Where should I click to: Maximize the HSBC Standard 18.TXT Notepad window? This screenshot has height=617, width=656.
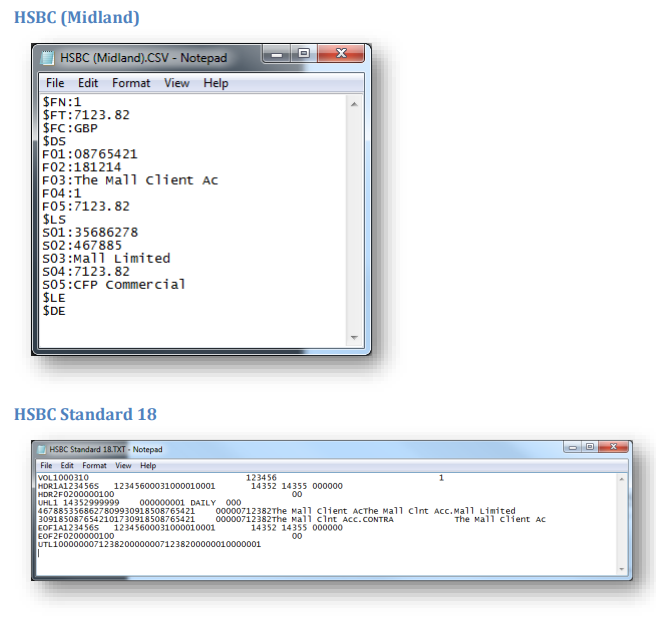pos(590,447)
